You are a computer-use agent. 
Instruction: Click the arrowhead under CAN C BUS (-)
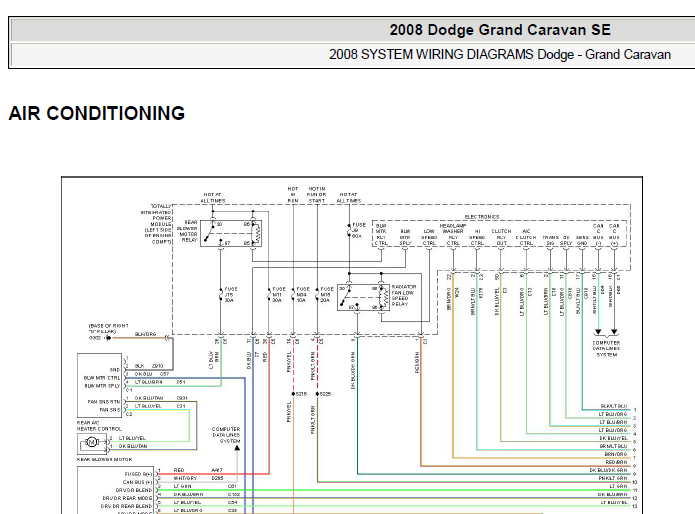point(598,332)
